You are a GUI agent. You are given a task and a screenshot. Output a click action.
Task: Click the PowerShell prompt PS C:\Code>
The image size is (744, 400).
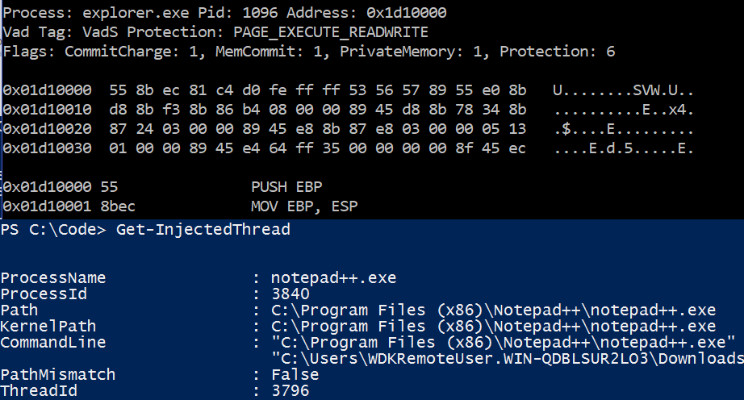(53, 230)
